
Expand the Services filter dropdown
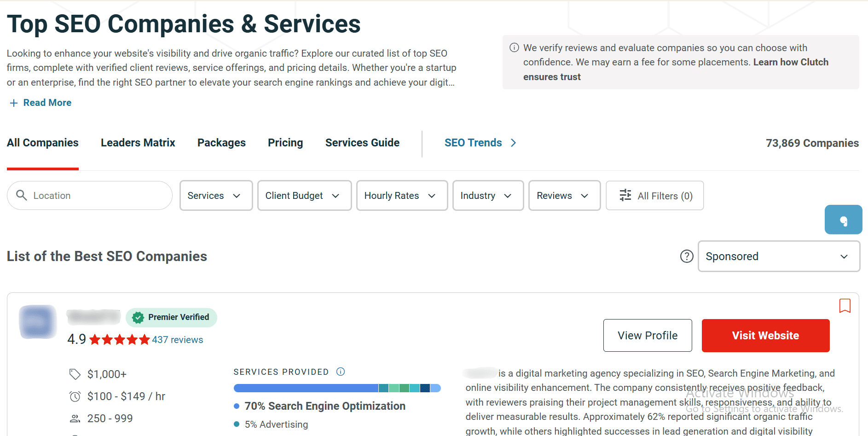(x=215, y=196)
